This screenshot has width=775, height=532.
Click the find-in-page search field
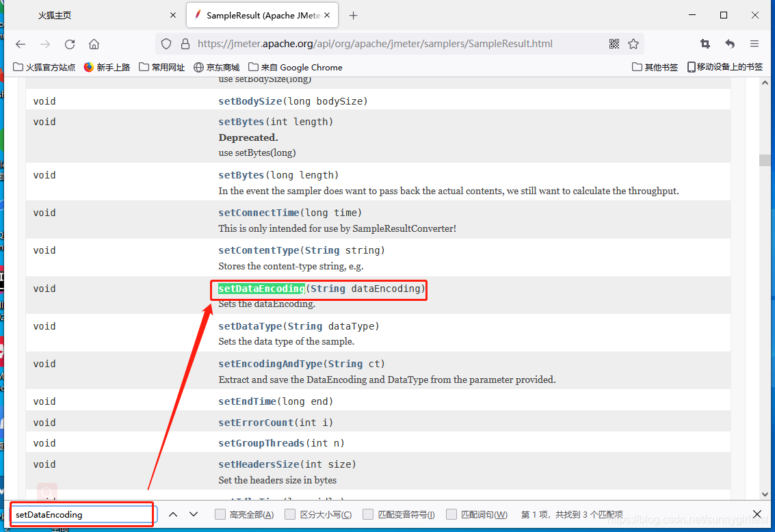(81, 514)
